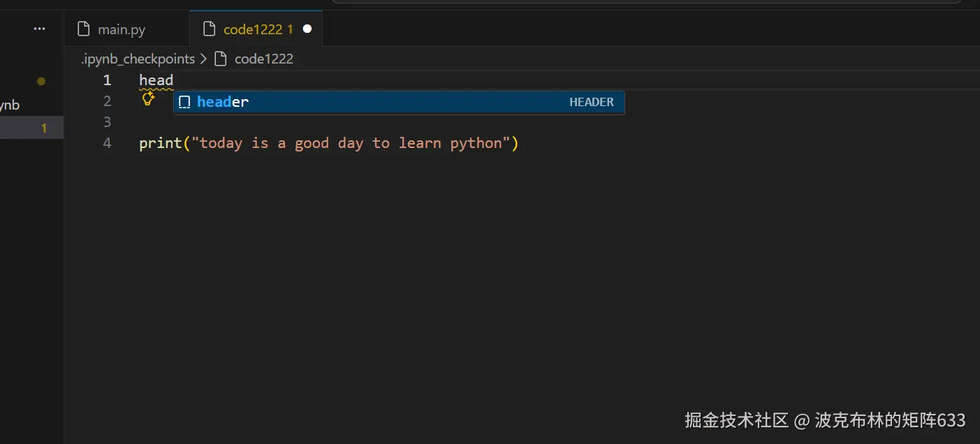Click the lightbulb code action icon
980x444 pixels.
coord(148,99)
